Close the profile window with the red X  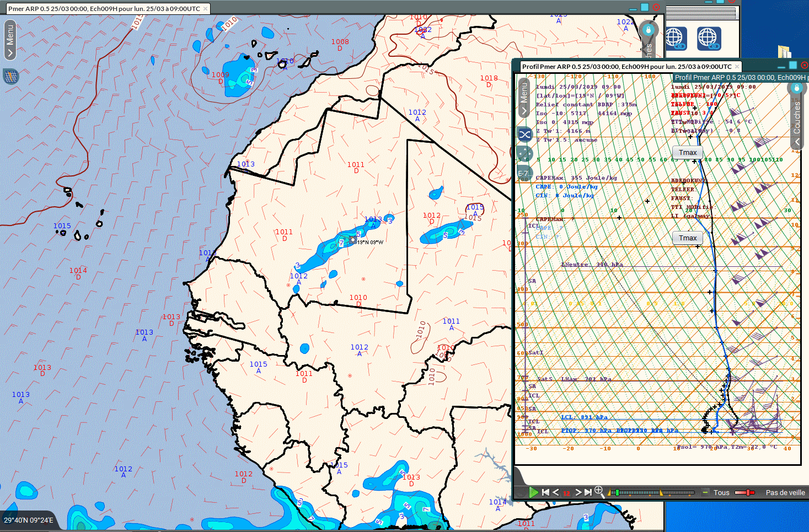point(805,65)
